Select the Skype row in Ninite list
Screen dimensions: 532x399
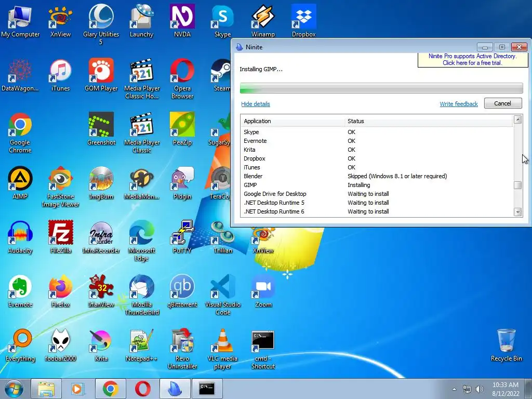coord(377,132)
